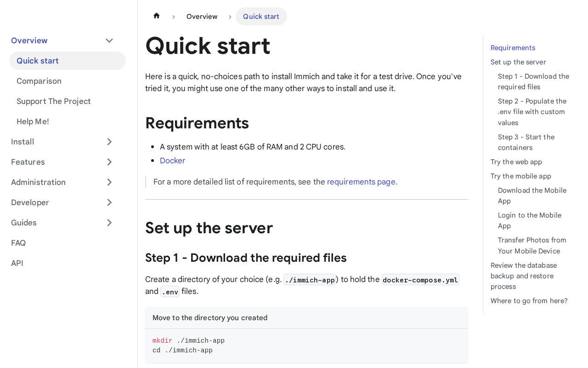Screen dimensions: 588x368
Task: Open the API sidebar item
Action: [x=17, y=263]
